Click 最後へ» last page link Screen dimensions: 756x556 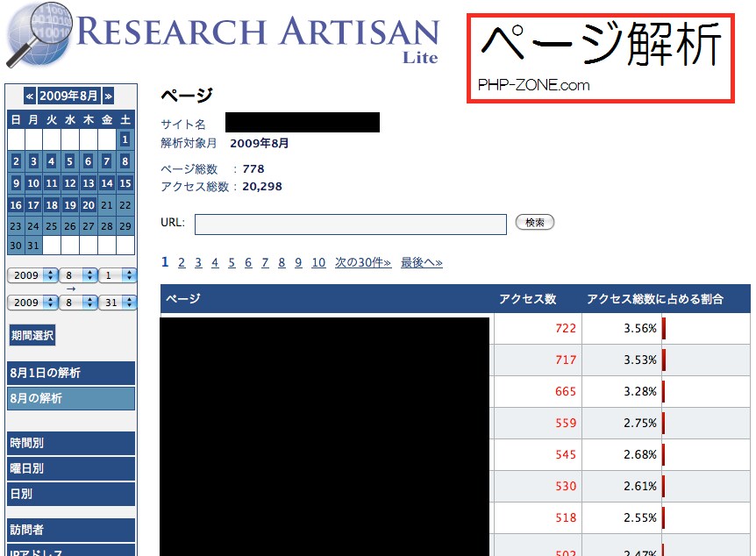tap(421, 263)
